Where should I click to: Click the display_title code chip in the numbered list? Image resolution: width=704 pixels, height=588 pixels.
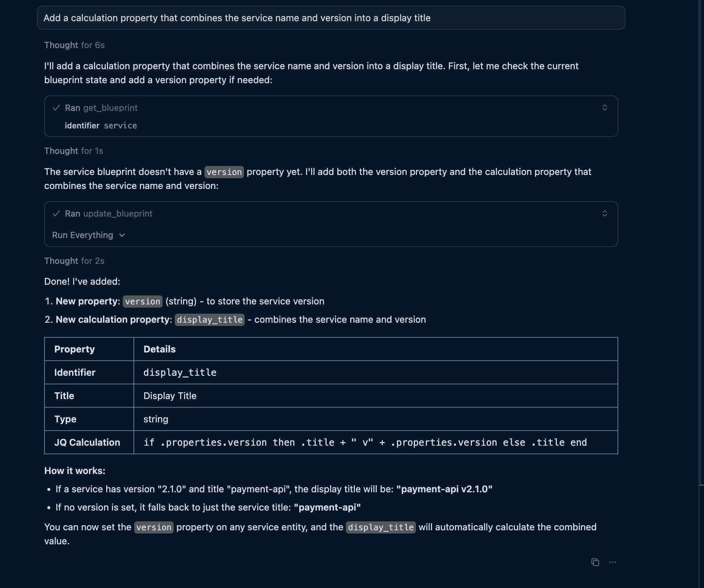[210, 320]
